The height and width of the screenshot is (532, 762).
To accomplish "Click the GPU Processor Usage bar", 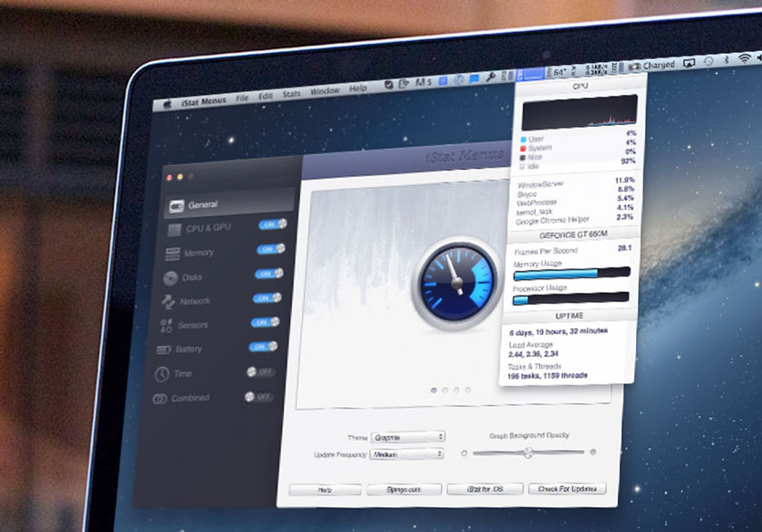I will 570,298.
